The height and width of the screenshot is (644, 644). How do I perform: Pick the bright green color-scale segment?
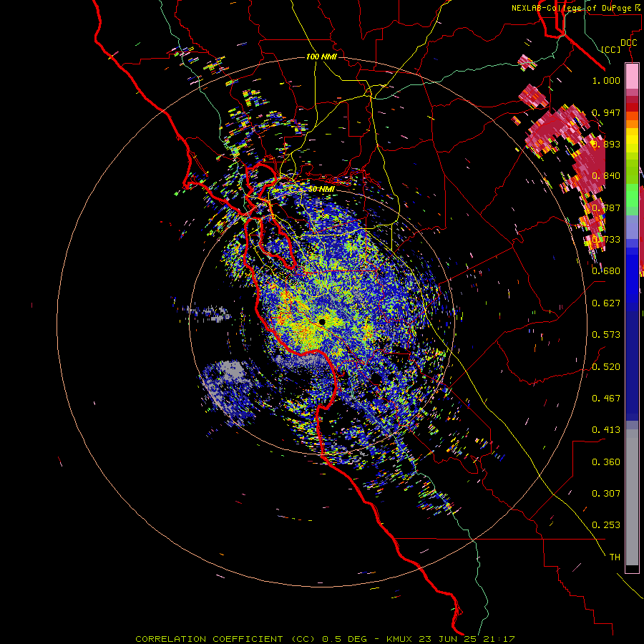[x=632, y=195]
